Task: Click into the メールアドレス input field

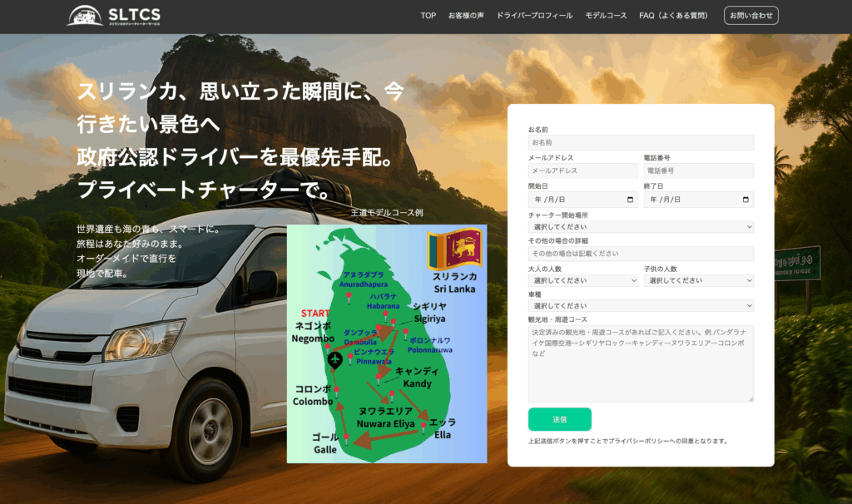Action: pos(582,170)
